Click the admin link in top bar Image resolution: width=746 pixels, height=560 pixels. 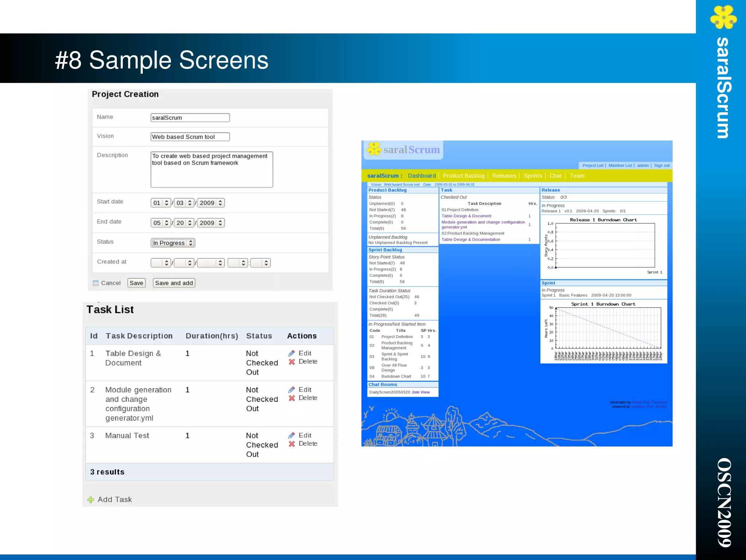pos(643,165)
